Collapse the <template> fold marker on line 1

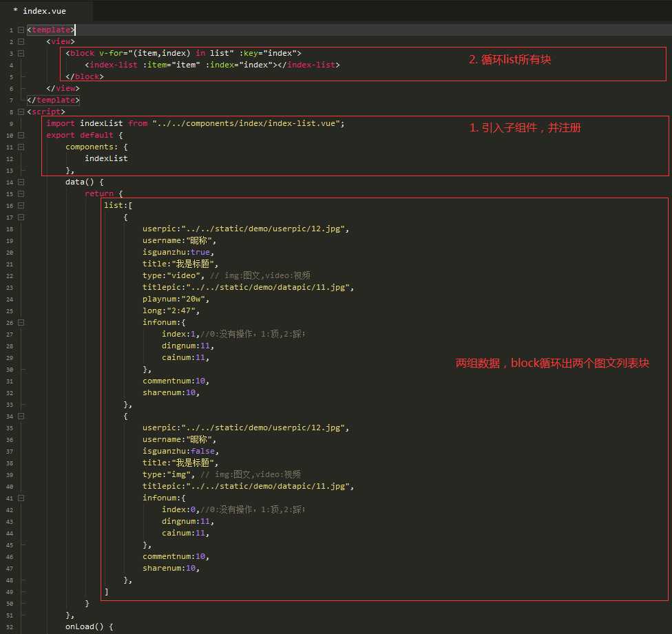click(21, 30)
